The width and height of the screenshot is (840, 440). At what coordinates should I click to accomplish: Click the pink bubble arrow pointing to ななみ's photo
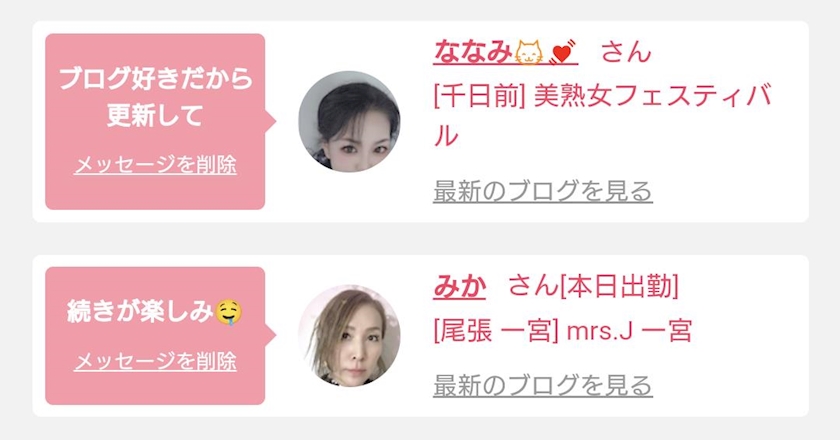(x=271, y=121)
